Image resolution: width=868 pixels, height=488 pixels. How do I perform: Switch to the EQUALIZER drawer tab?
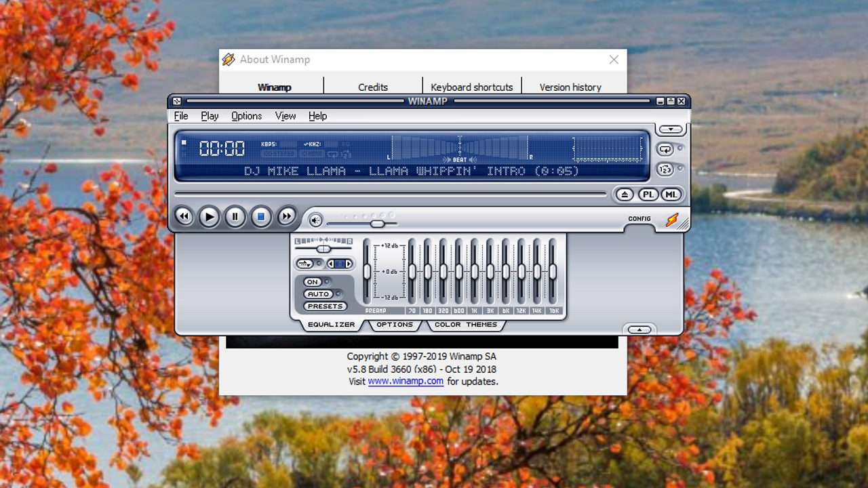[331, 325]
